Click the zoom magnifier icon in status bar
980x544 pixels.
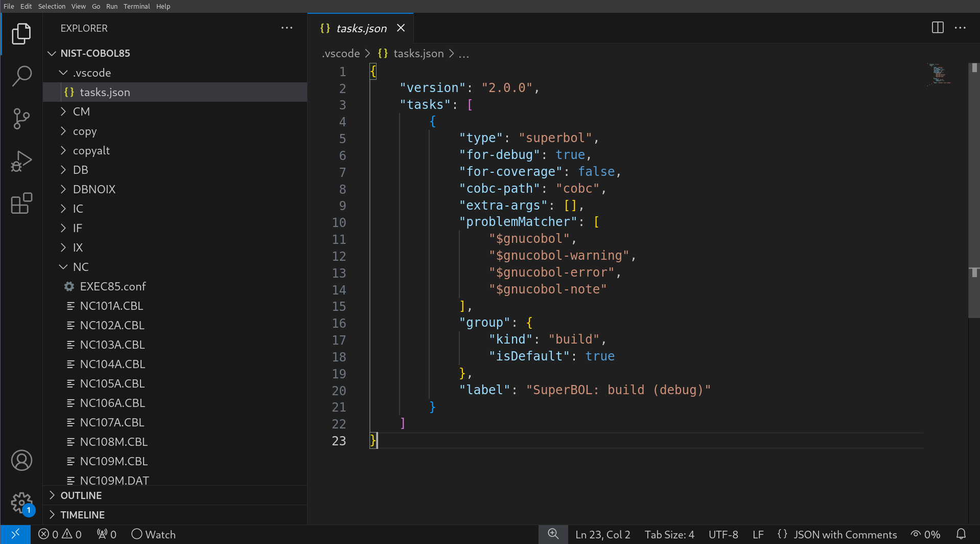pyautogui.click(x=553, y=534)
